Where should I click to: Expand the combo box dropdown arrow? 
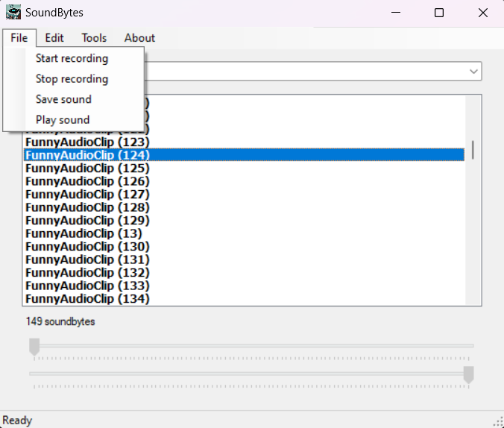(x=473, y=72)
